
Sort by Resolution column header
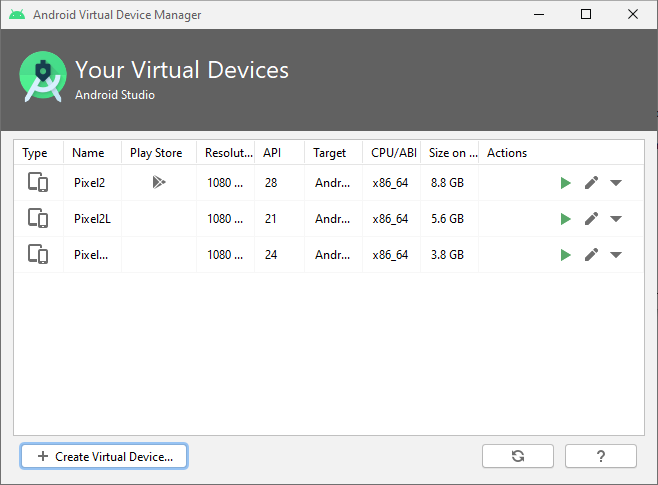pyautogui.click(x=225, y=153)
